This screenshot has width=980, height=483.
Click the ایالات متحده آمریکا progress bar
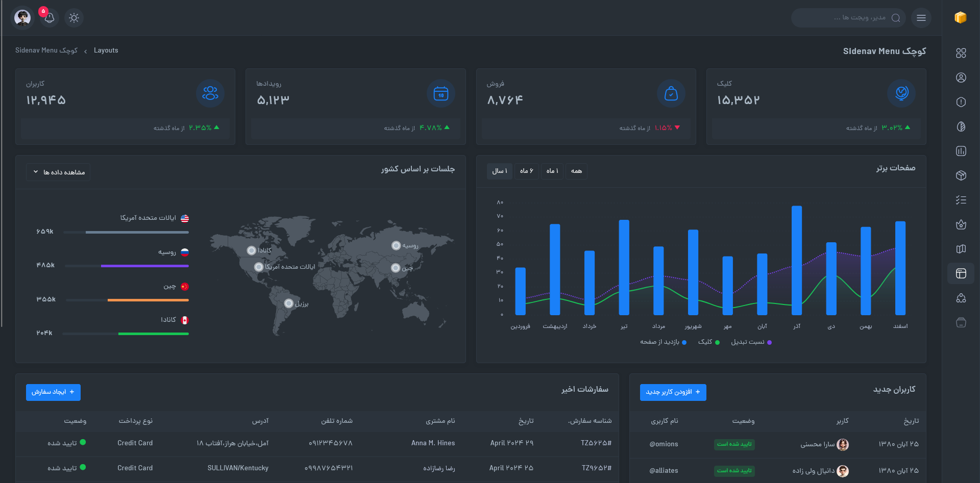[x=126, y=232]
